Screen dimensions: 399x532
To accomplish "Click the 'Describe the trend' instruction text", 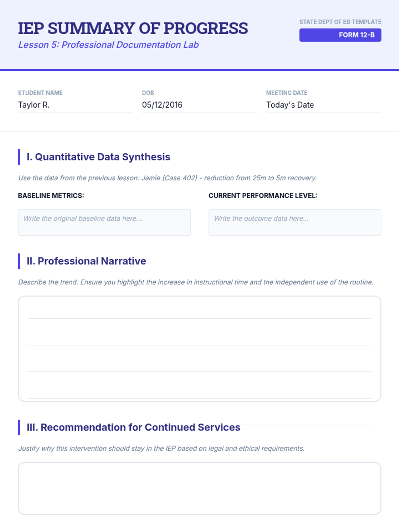I will pyautogui.click(x=196, y=282).
